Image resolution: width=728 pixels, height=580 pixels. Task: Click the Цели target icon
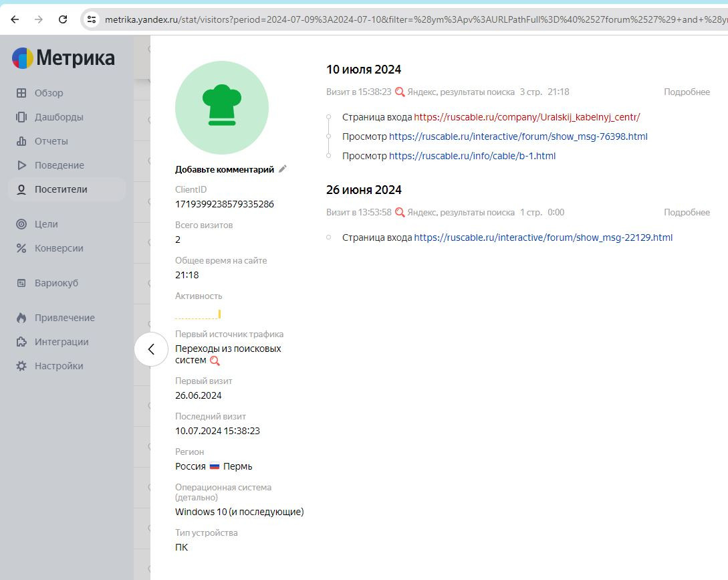click(x=21, y=224)
